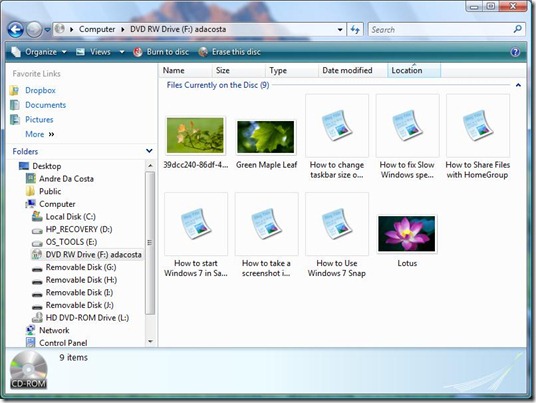Open Removable Disk (I:)
Viewport: 536px width, 403px height.
(x=79, y=293)
